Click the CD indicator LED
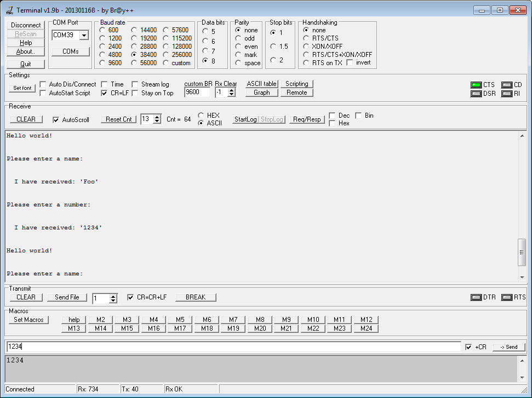 pos(507,85)
